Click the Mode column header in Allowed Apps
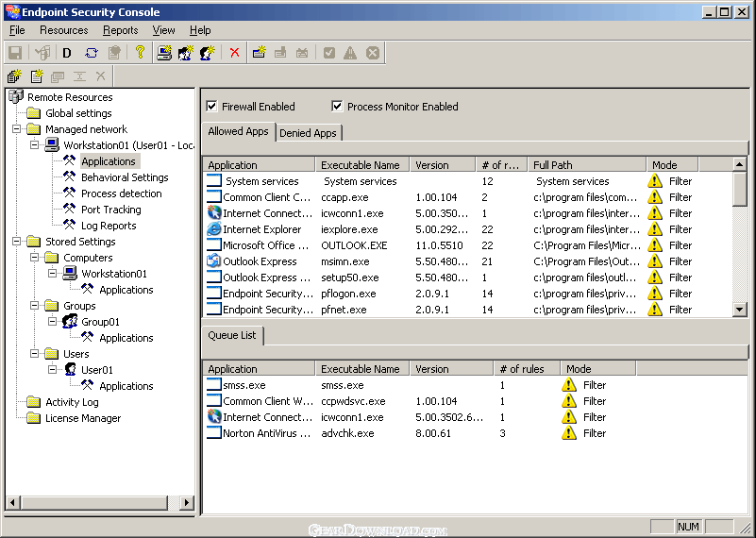This screenshot has width=756, height=538. (x=672, y=165)
